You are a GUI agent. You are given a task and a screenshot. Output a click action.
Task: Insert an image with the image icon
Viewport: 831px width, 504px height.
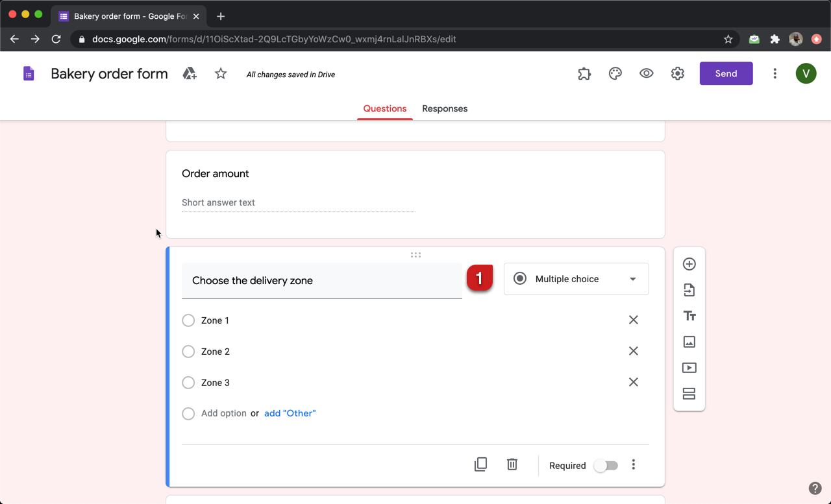(689, 342)
